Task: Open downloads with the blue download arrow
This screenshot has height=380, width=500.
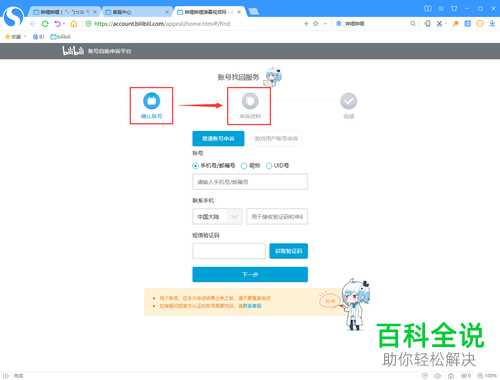Action: pyautogui.click(x=492, y=23)
